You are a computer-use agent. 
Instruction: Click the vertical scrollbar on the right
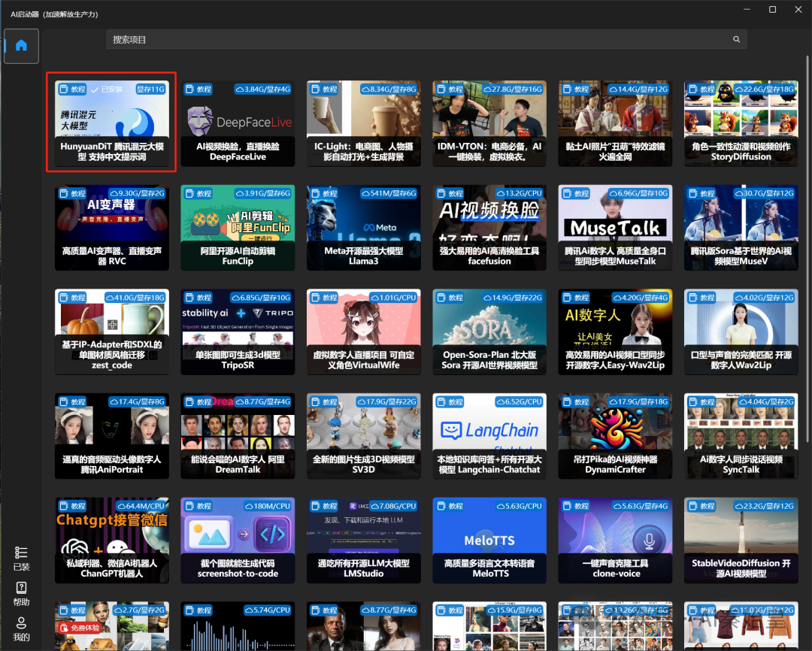(807, 249)
